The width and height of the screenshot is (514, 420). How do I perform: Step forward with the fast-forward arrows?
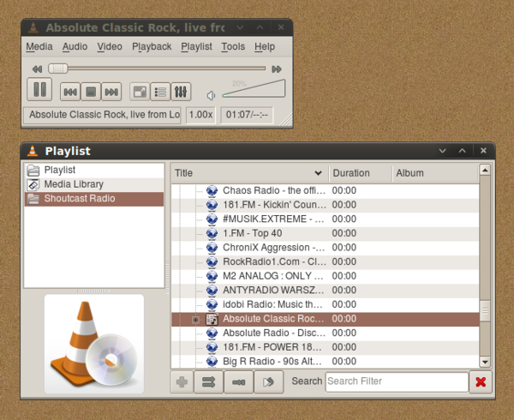click(277, 69)
